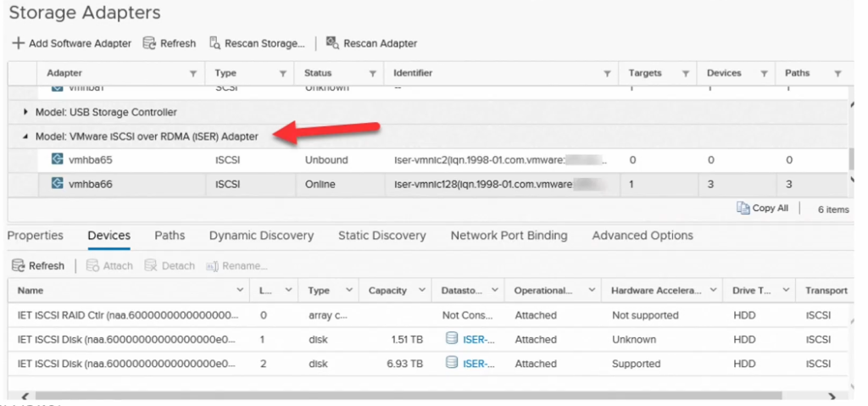Open Operational State column dropdown arrow
868x406 pixels.
[591, 290]
